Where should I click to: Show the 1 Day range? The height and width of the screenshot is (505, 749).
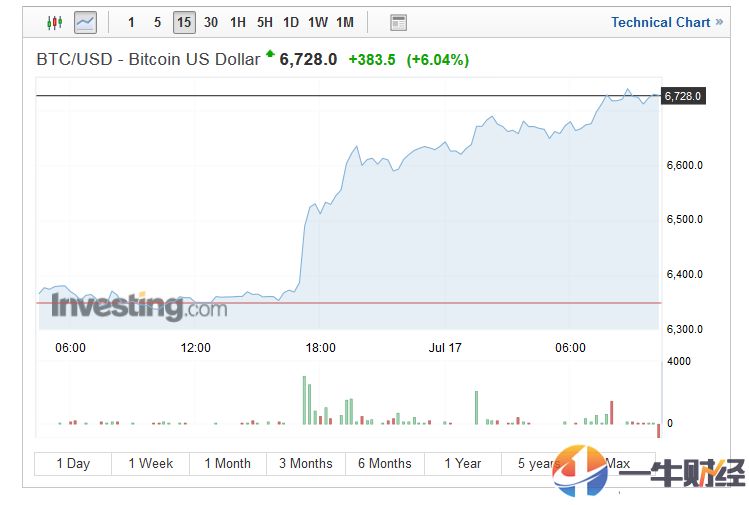(x=73, y=463)
